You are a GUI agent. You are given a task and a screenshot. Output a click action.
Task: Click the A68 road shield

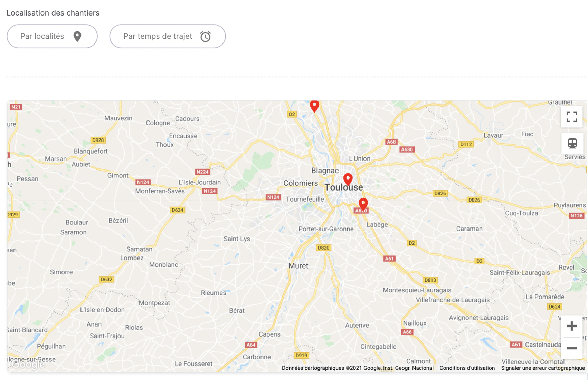[391, 142]
